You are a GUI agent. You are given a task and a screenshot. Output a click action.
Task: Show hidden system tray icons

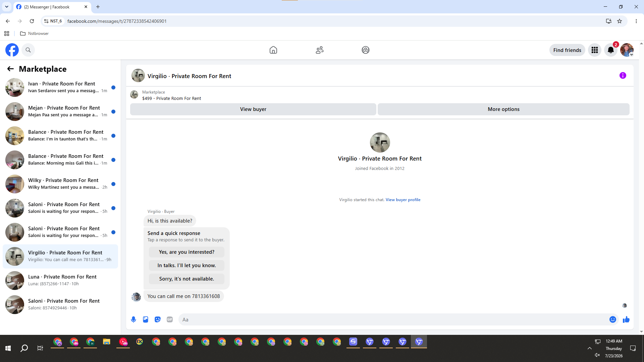[589, 348]
